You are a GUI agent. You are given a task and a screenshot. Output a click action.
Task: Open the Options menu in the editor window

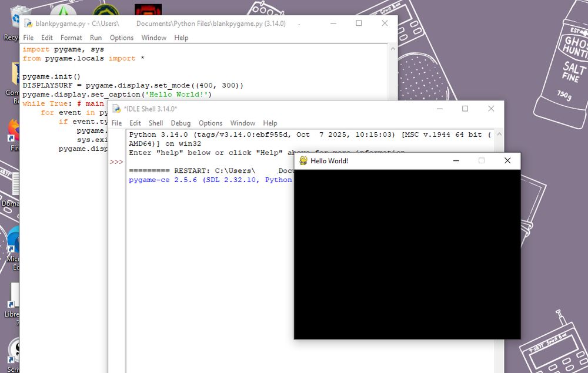(x=121, y=38)
